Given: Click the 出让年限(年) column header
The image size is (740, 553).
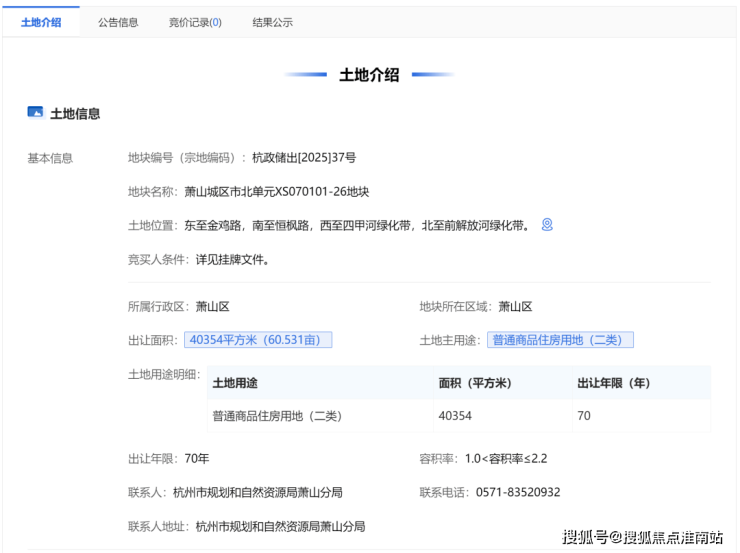Looking at the screenshot, I should pyautogui.click(x=613, y=383).
